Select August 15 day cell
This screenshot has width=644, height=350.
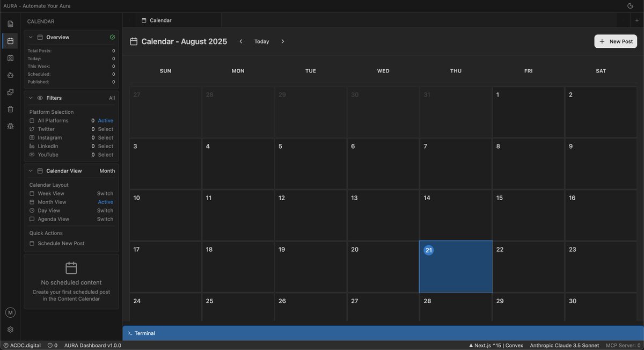528,215
